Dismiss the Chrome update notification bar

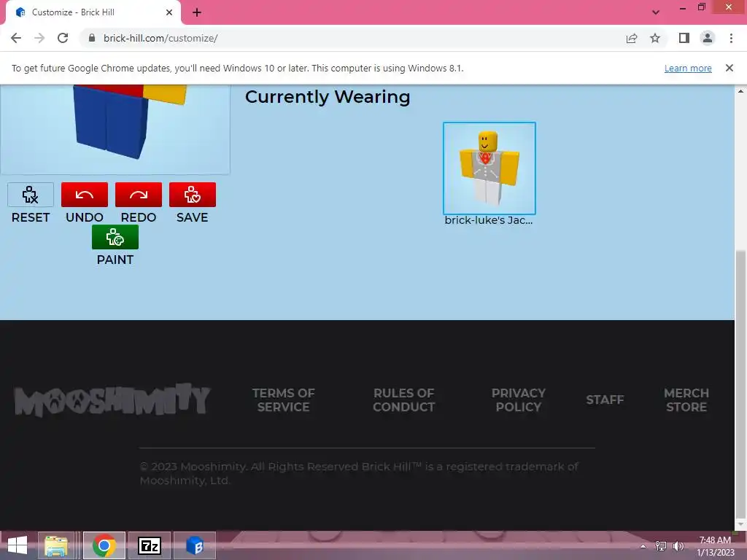729,68
